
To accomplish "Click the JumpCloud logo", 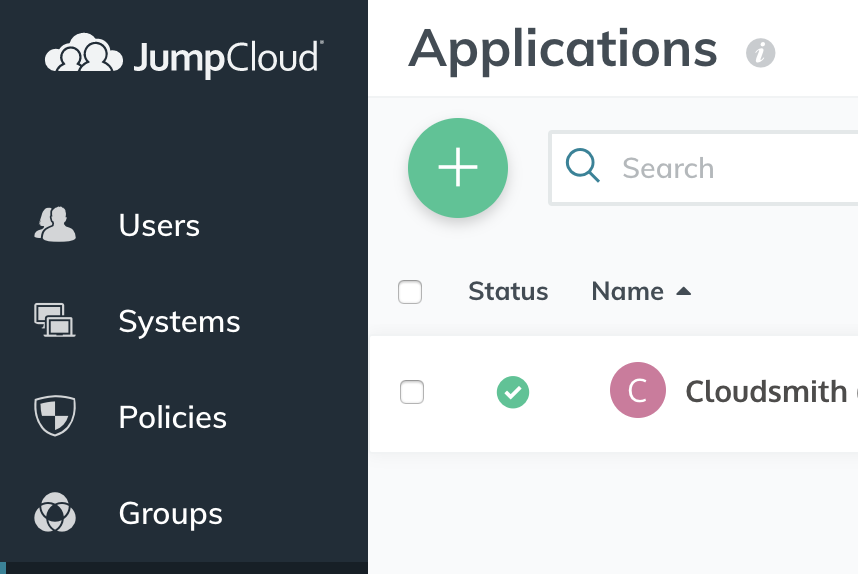I will click(x=184, y=55).
